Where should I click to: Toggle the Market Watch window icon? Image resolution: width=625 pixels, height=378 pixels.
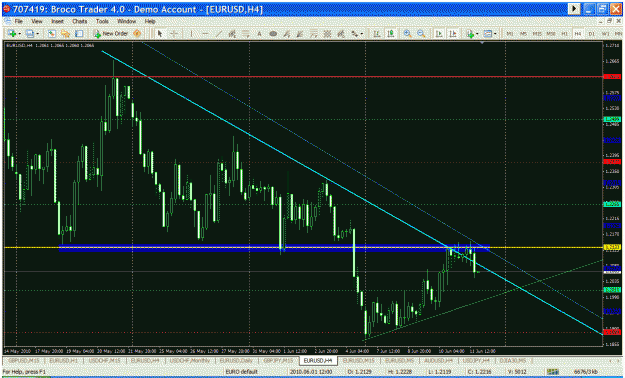(51, 34)
